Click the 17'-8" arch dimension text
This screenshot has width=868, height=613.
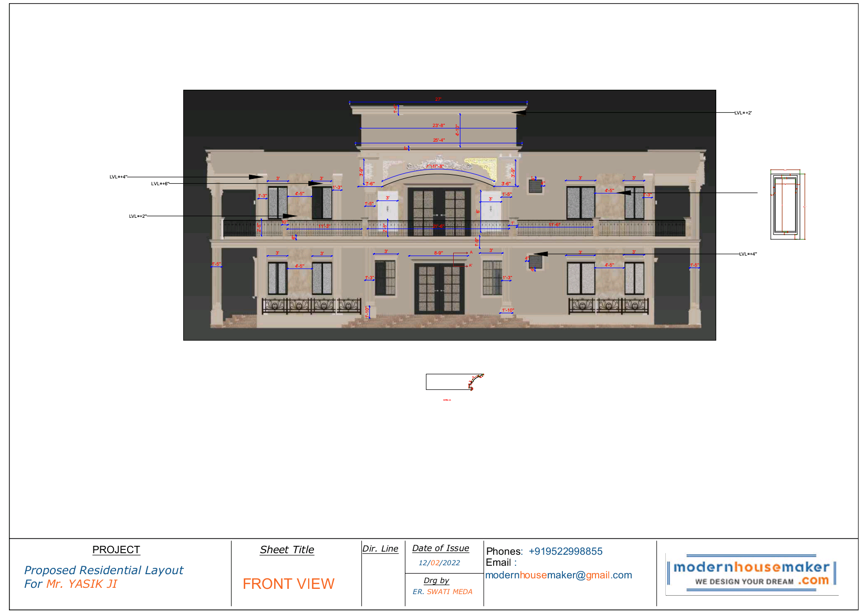(438, 166)
